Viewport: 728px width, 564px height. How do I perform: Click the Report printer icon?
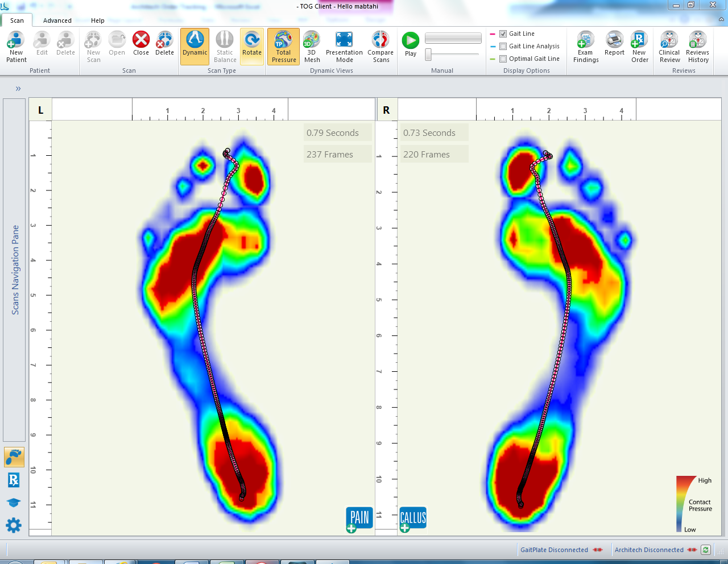point(614,44)
